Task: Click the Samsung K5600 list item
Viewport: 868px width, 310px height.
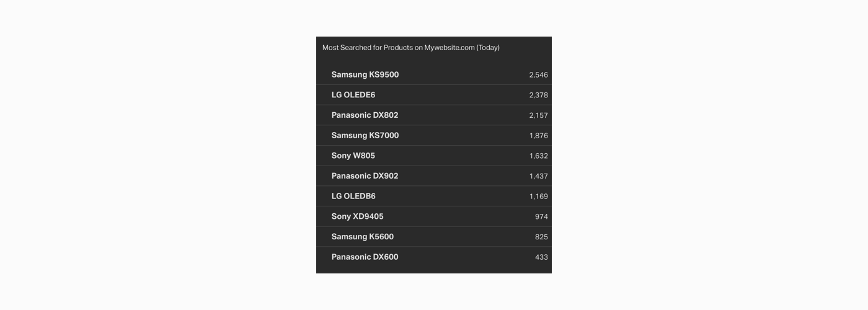Action: tap(434, 237)
